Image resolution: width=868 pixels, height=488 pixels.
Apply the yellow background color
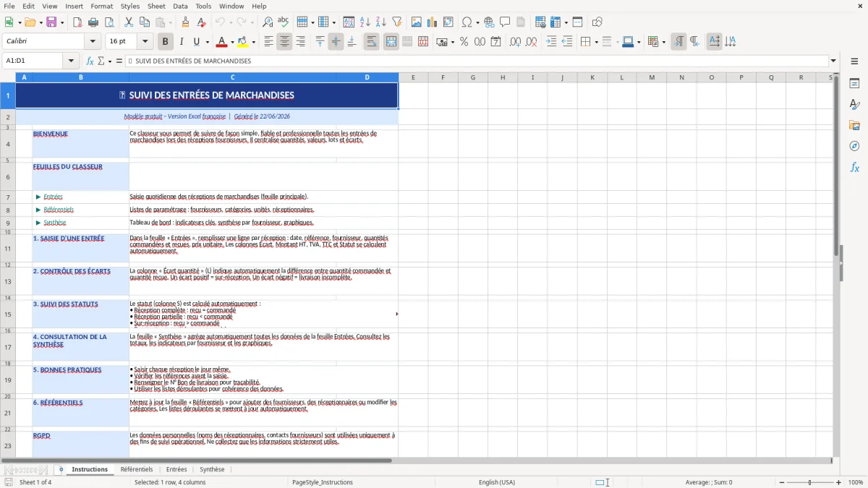[x=243, y=42]
